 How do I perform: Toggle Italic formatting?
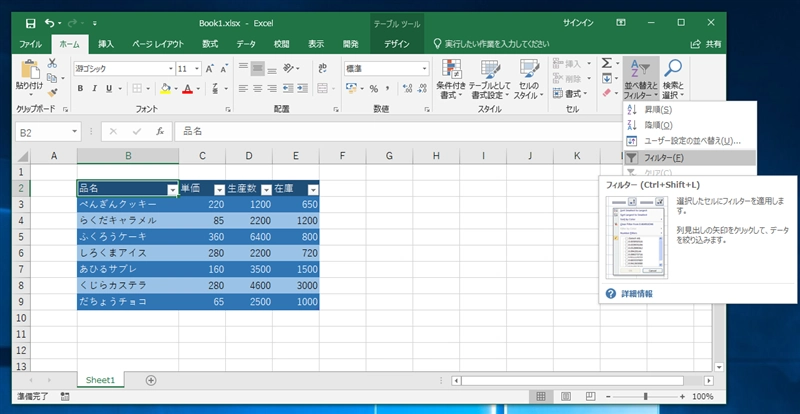[x=94, y=88]
